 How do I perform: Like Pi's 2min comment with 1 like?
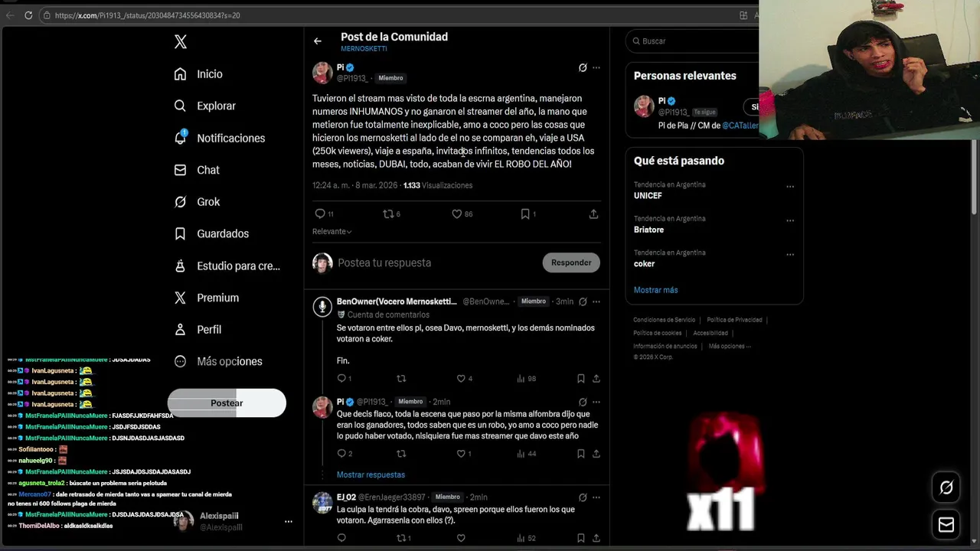click(461, 454)
